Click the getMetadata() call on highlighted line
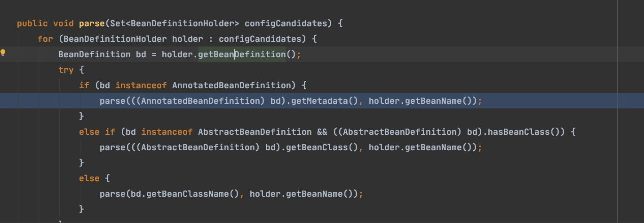This screenshot has height=223, width=644. [325, 100]
